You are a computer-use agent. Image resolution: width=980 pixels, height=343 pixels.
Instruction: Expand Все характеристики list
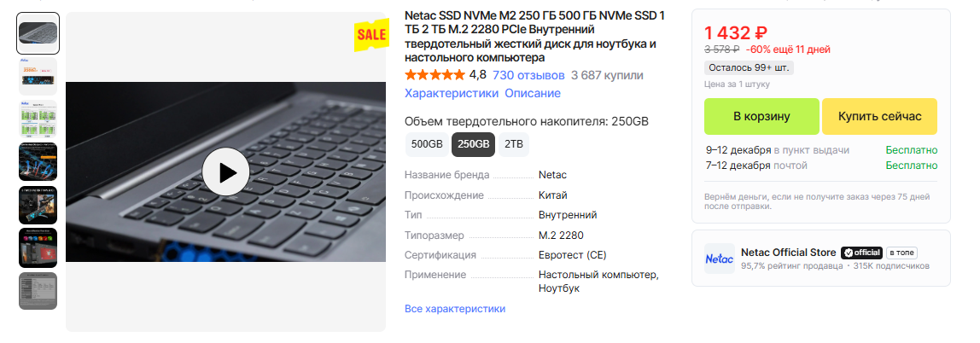(455, 309)
